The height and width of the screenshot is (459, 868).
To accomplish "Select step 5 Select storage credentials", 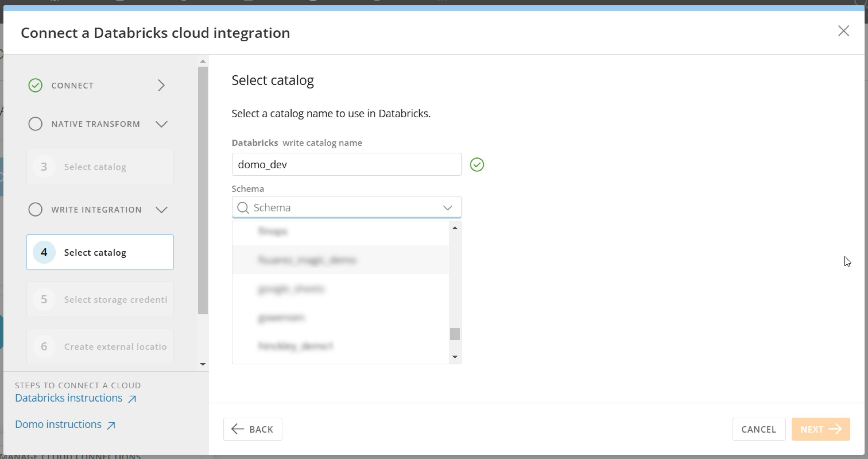I will click(100, 299).
